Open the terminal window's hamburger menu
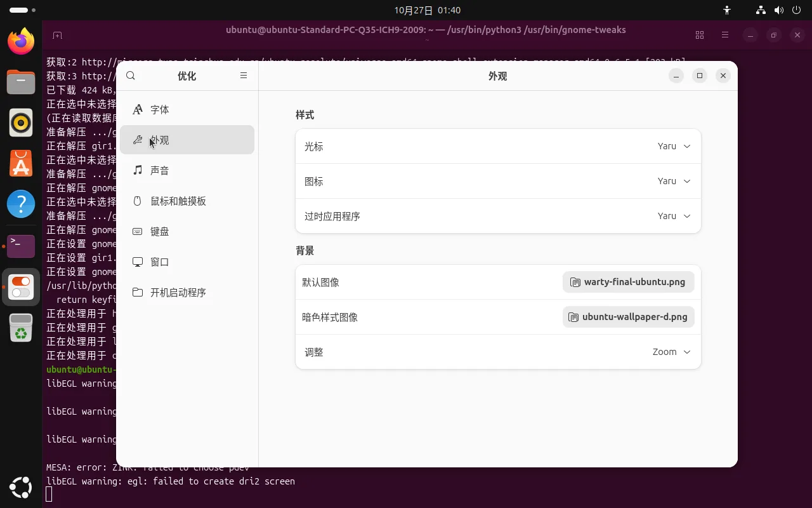812x508 pixels. point(725,35)
